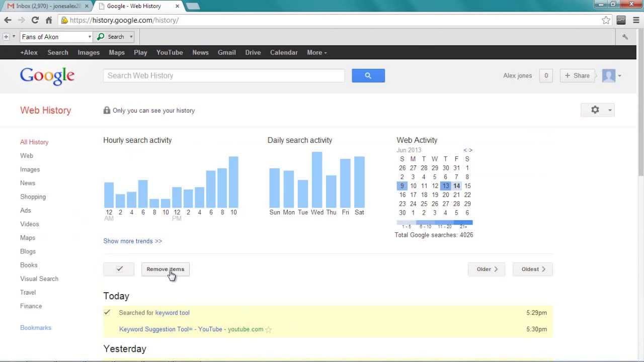Open a new browser tab
This screenshot has width=644, height=362.
[x=193, y=6]
